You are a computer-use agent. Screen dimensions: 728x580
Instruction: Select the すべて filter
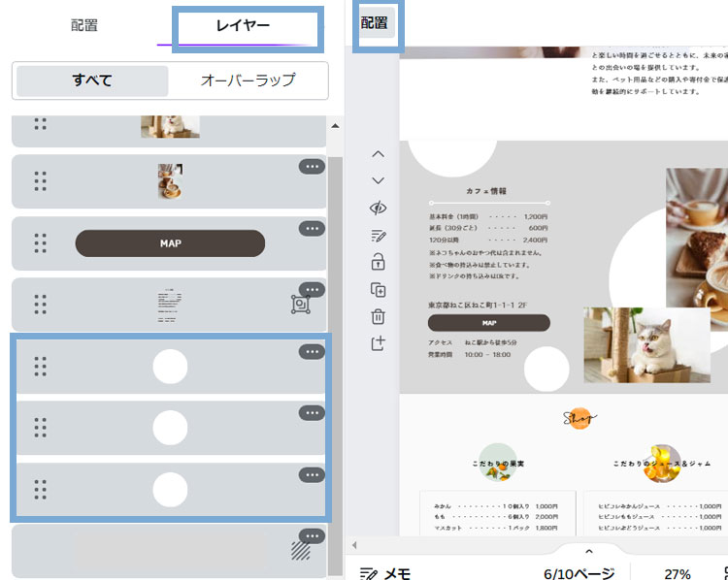pos(92,81)
